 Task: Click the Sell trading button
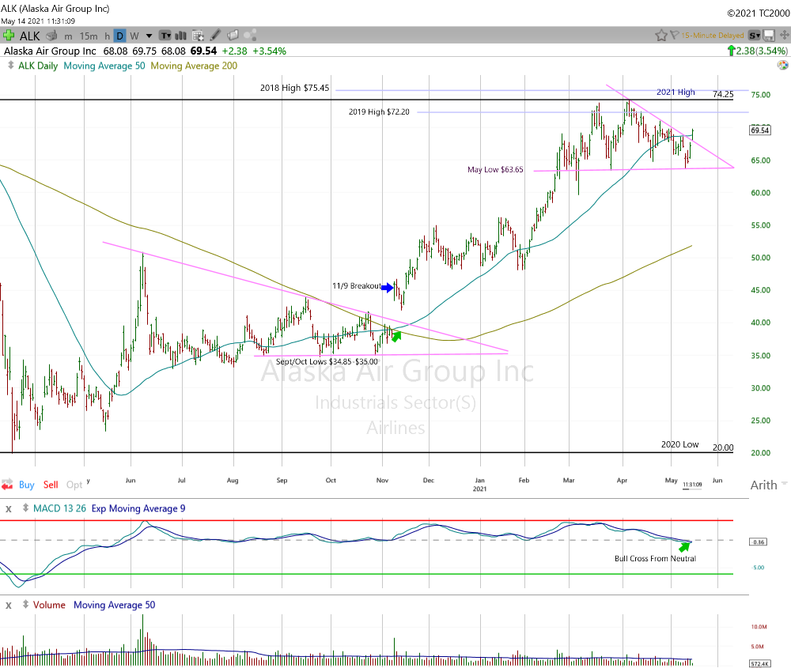pyautogui.click(x=51, y=485)
